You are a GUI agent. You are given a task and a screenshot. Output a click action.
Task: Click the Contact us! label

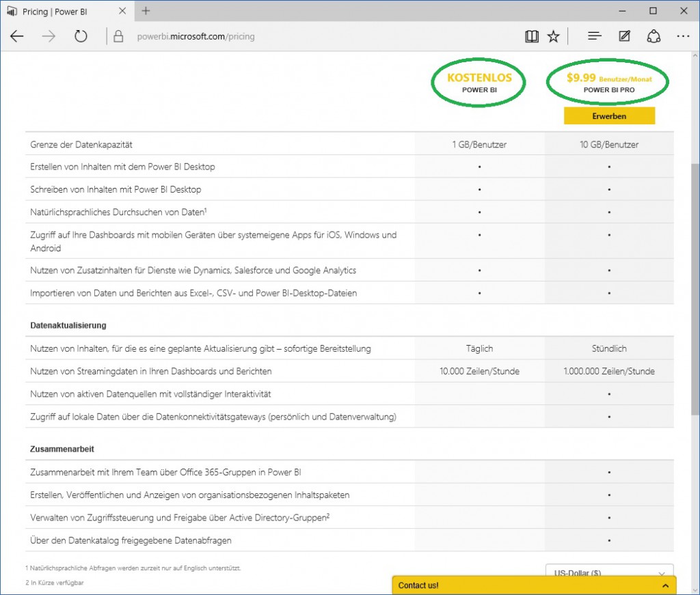click(x=418, y=585)
